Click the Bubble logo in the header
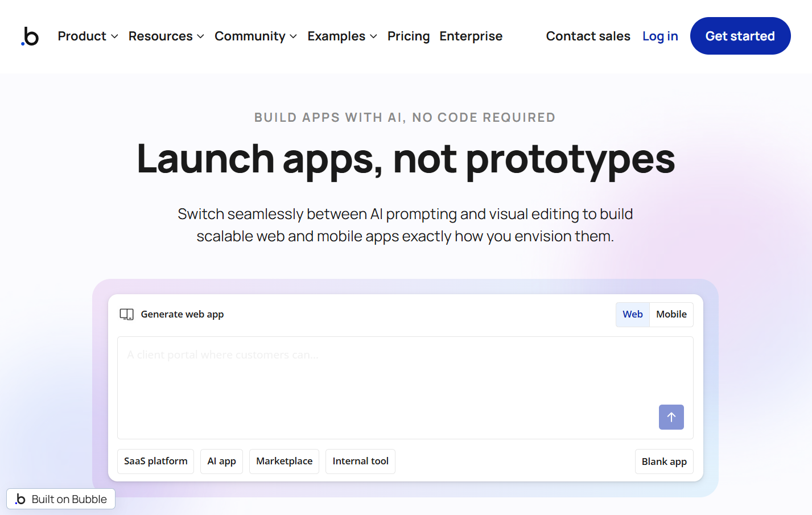The height and width of the screenshot is (515, 812). tap(30, 36)
